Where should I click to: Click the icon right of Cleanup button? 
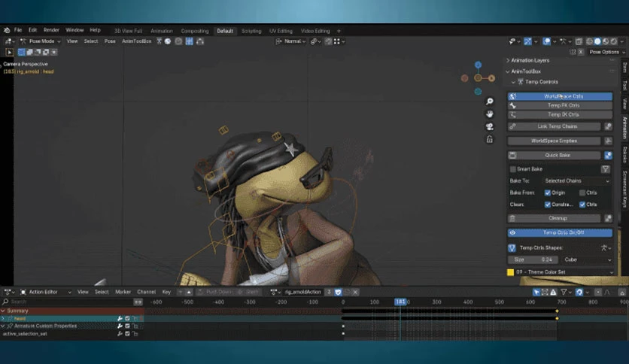608,219
